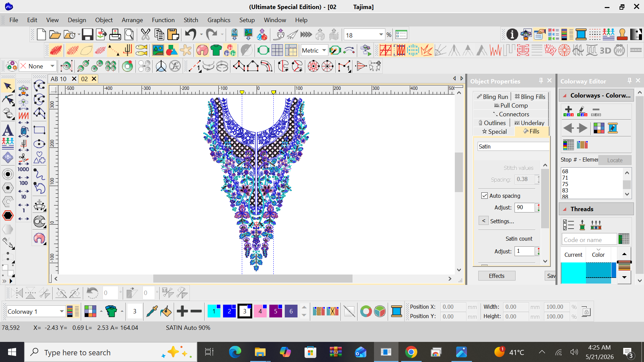644x362 pixels.
Task: Open the File menu
Action: [14, 20]
